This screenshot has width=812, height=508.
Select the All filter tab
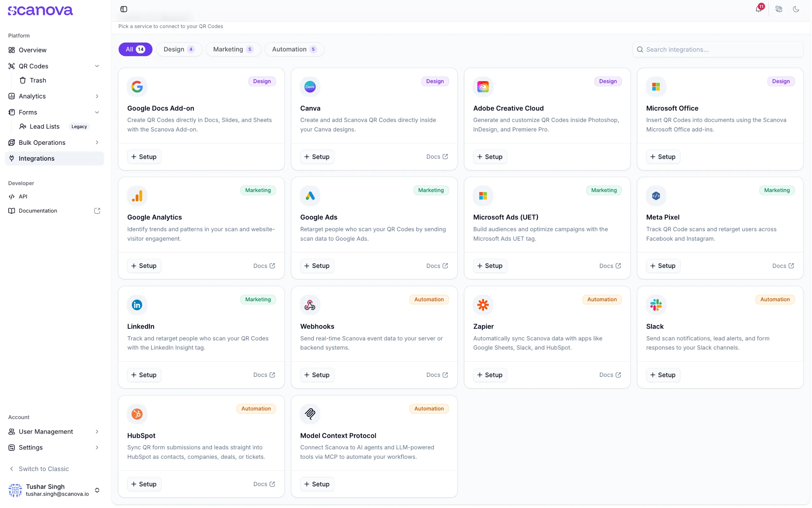(135, 50)
